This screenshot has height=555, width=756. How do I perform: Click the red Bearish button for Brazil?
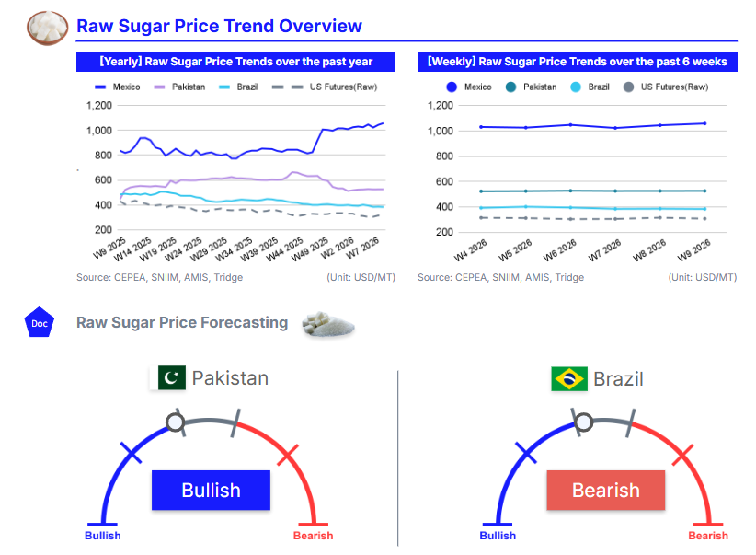[605, 490]
